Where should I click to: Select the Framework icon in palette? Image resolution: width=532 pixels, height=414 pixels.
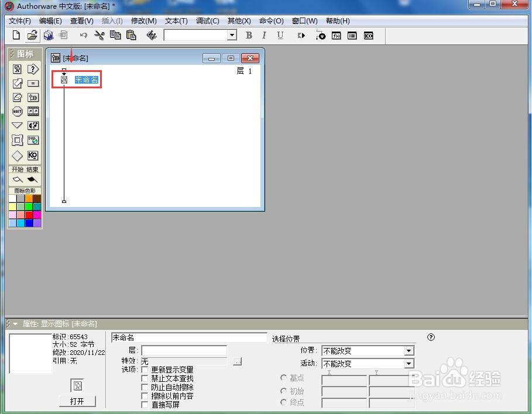[18, 140]
